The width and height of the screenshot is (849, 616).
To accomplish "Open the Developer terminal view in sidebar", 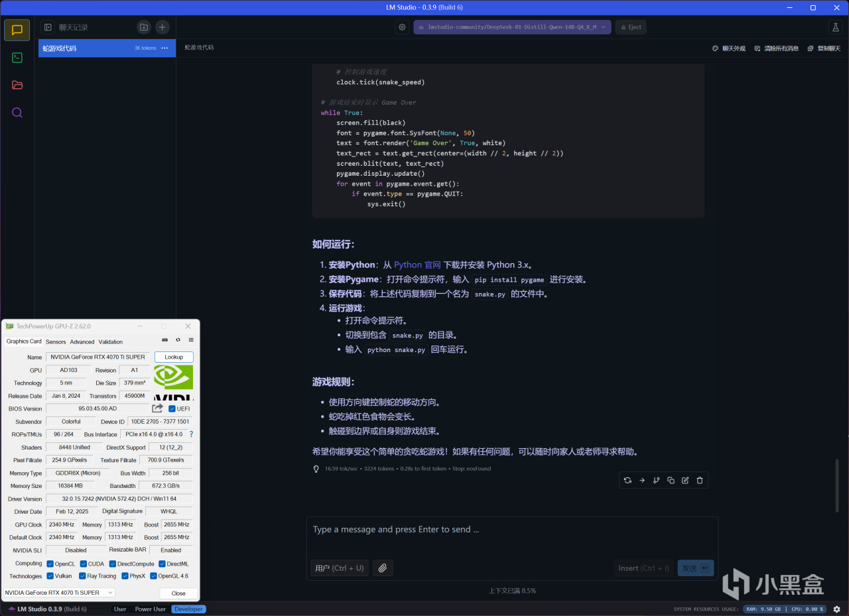I will [x=17, y=58].
